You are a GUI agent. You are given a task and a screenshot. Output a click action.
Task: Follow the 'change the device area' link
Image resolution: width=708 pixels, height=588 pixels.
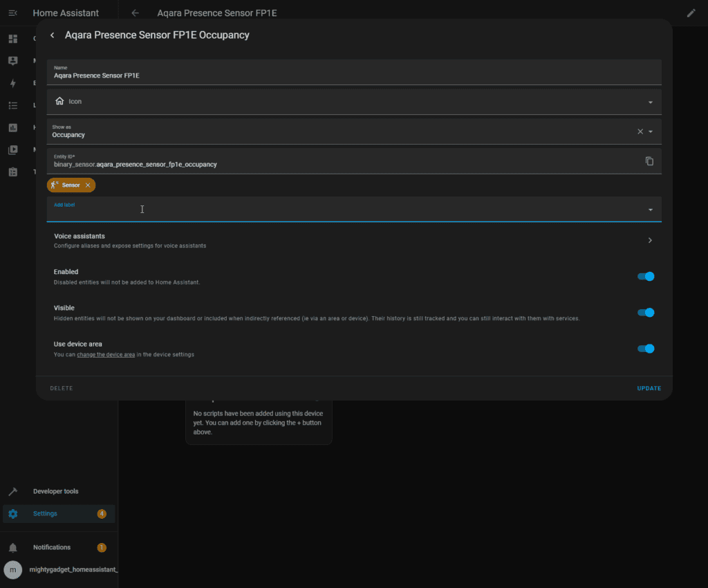coord(105,355)
